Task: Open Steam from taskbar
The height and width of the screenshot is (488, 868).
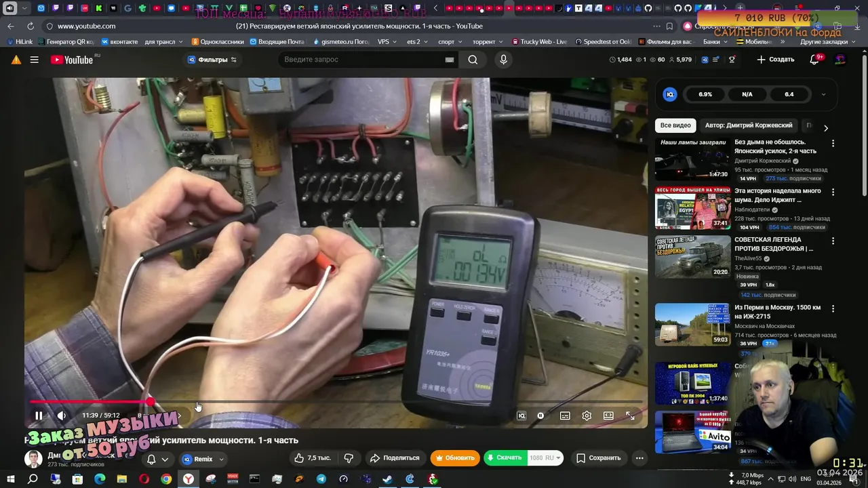Action: (387, 479)
